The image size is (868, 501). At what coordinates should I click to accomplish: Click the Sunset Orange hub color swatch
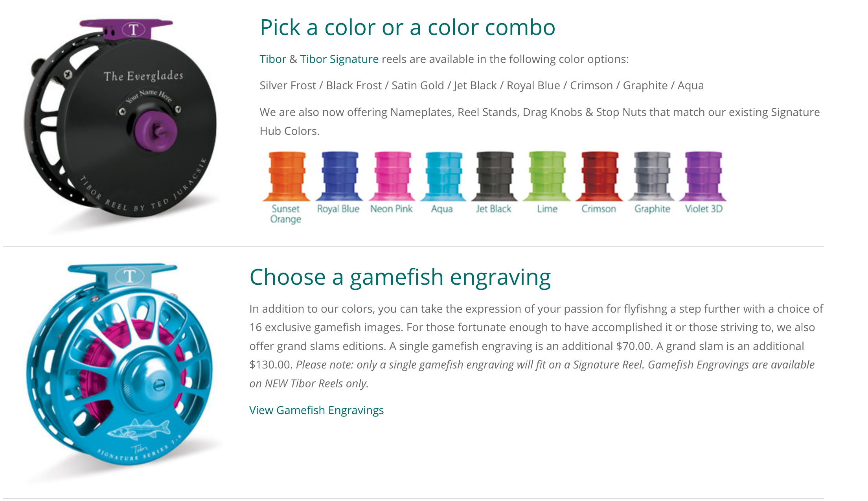click(x=287, y=177)
